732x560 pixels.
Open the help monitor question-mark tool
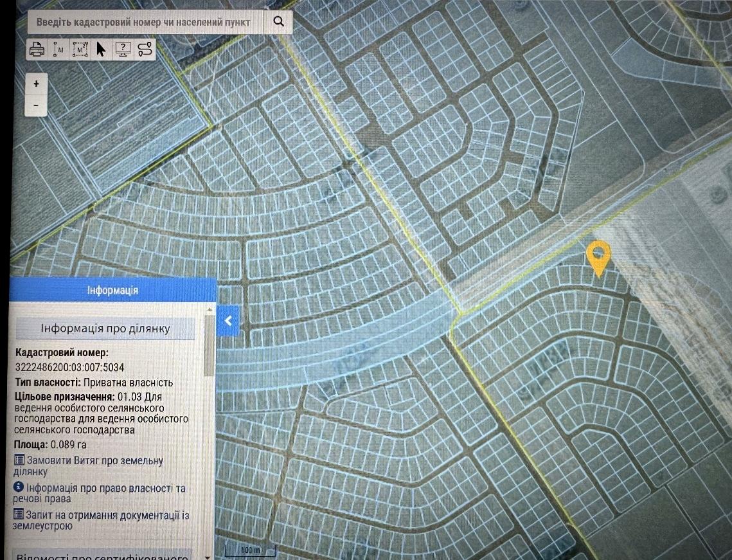[123, 50]
